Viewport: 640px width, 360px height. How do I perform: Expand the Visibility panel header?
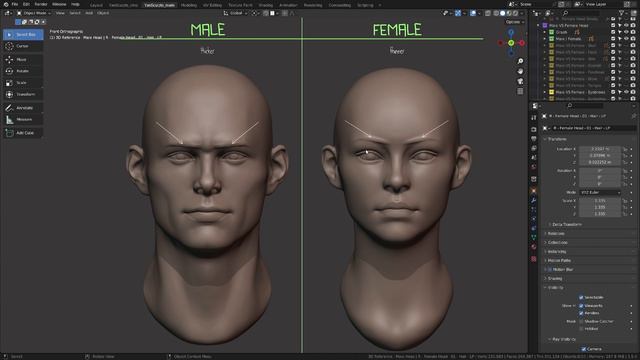pyautogui.click(x=555, y=288)
